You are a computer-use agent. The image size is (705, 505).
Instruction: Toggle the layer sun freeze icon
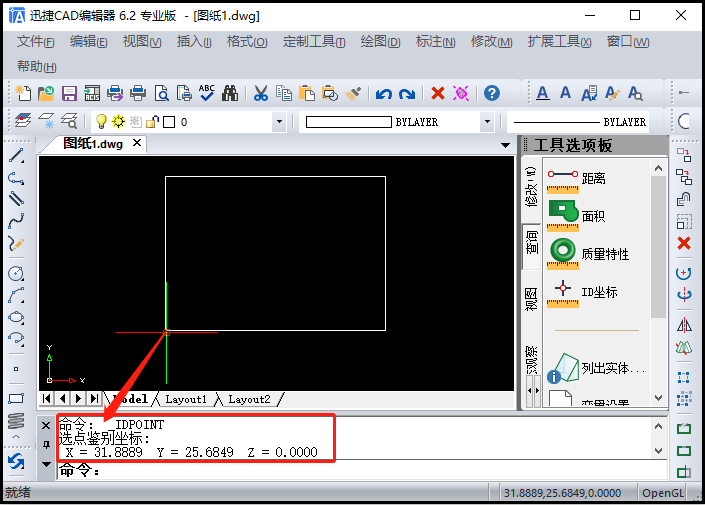click(x=118, y=122)
